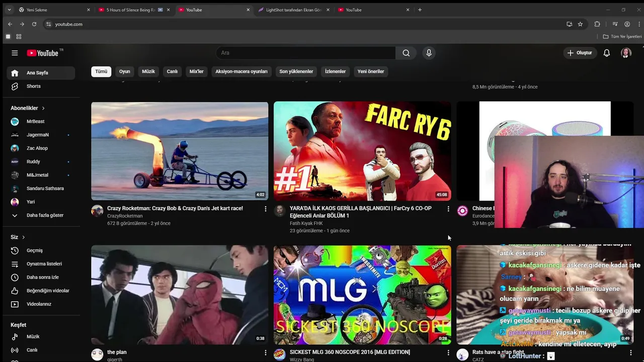Open new browser tab with plus
The height and width of the screenshot is (362, 644).
coord(420,10)
